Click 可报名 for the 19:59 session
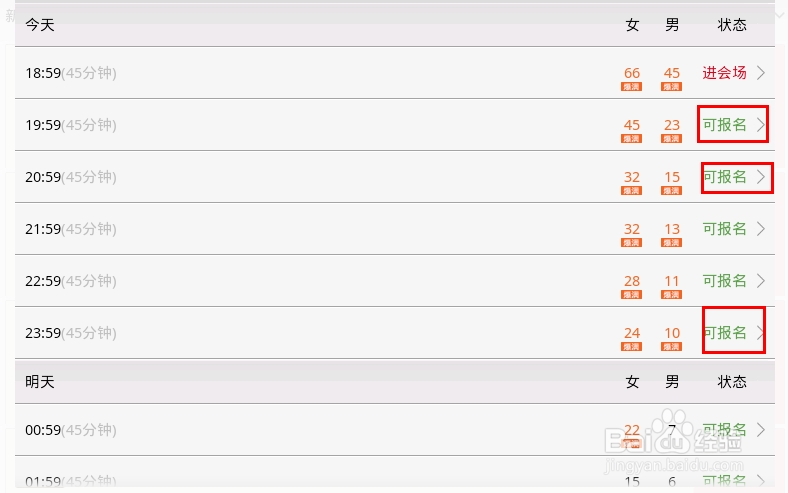 724,125
